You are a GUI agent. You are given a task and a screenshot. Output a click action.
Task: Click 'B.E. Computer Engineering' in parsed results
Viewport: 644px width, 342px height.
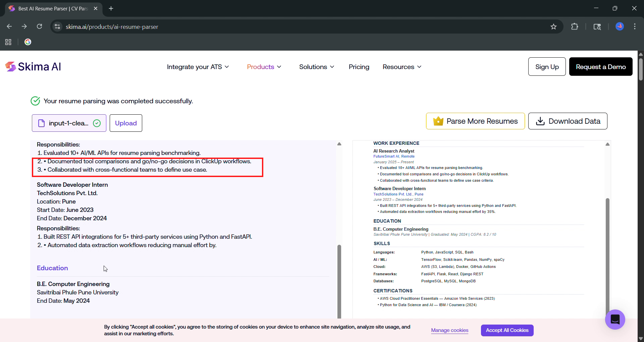click(x=73, y=284)
